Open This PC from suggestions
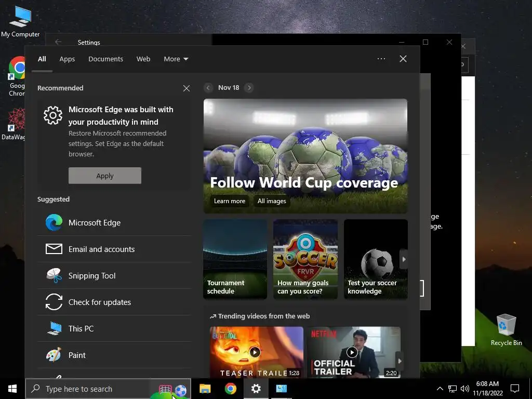Screen dimensions: 532x399 (x=114, y=329)
